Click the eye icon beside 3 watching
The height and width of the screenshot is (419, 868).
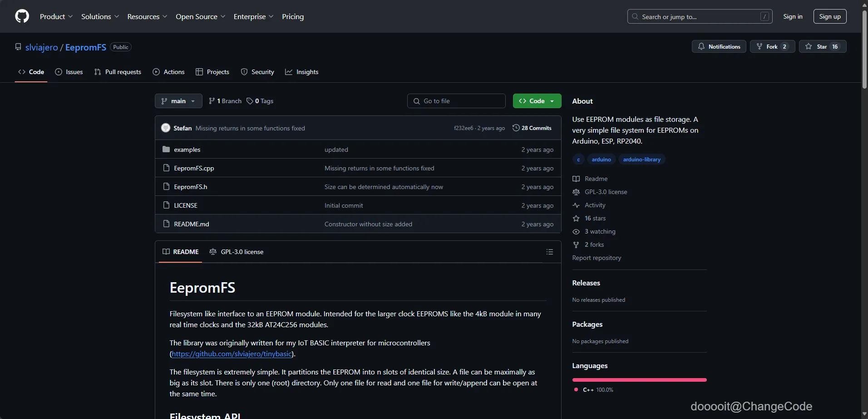(576, 231)
